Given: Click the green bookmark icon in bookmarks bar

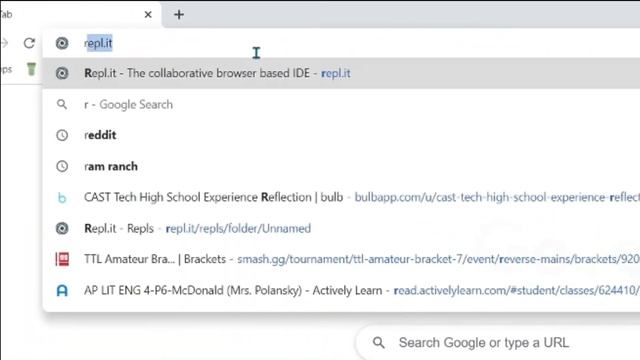Looking at the screenshot, I should click(31, 69).
